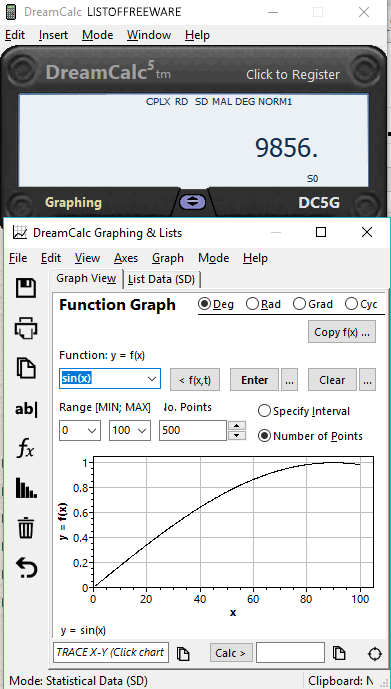Click the trash bin delete icon
This screenshot has height=689, width=391.
coord(26,528)
